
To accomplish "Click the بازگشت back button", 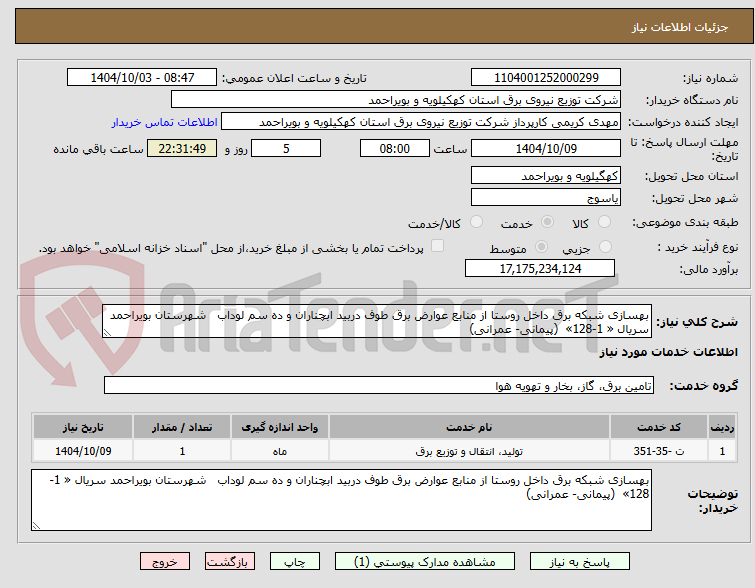I will point(230,562).
